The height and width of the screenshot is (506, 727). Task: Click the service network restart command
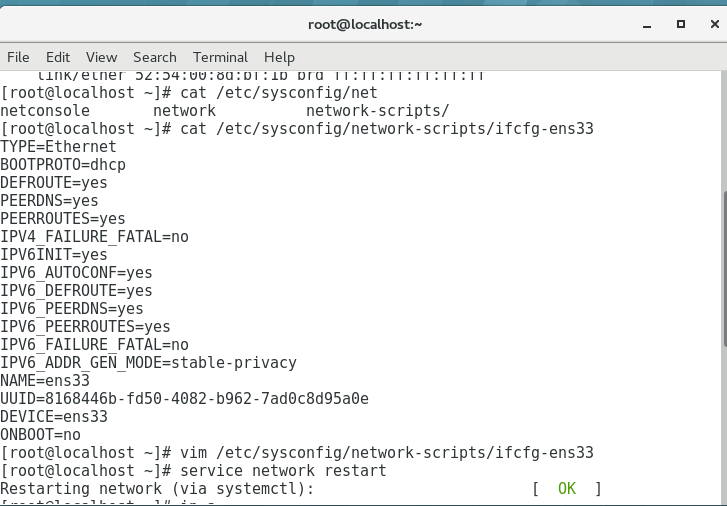tap(283, 470)
